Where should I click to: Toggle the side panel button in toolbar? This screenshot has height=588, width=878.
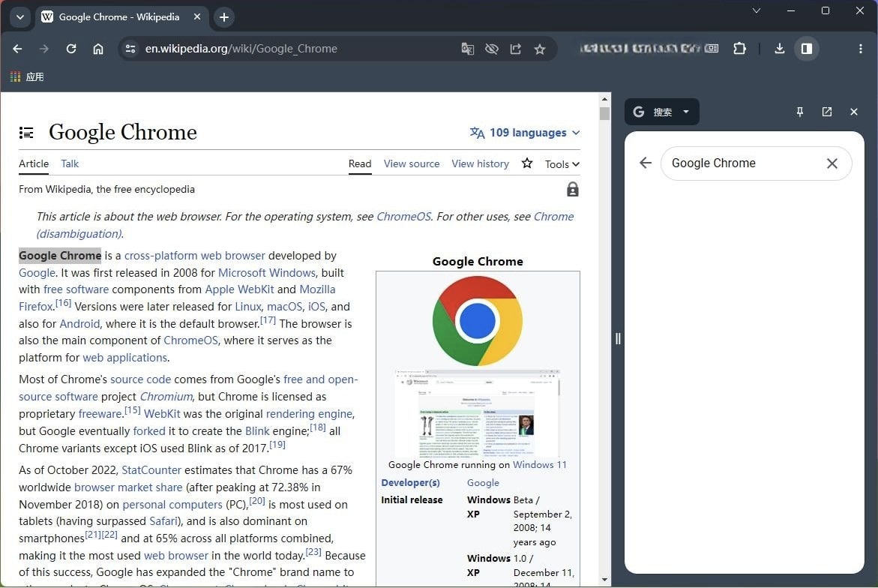pos(807,49)
